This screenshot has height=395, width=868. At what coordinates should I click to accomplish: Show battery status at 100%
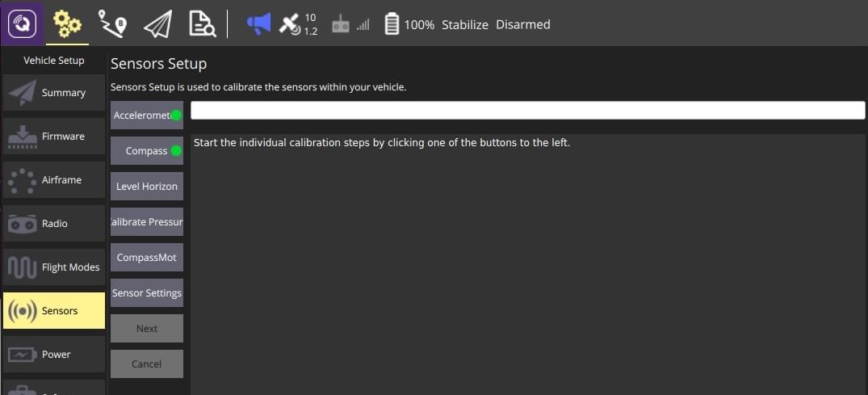pyautogui.click(x=409, y=24)
